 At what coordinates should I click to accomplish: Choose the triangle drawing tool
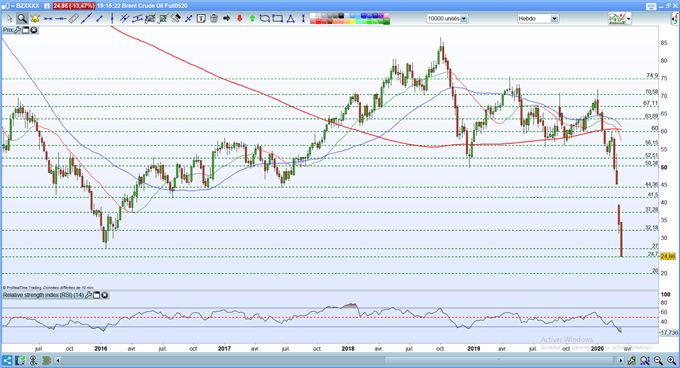click(291, 18)
